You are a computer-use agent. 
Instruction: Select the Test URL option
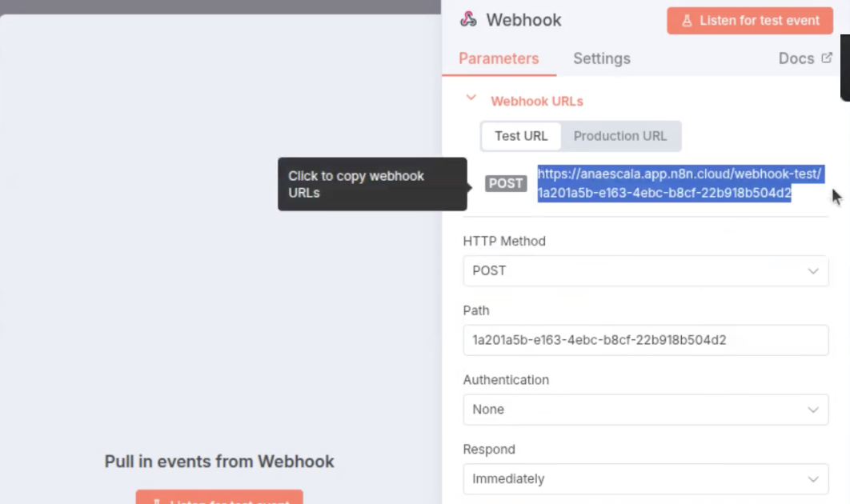[521, 136]
